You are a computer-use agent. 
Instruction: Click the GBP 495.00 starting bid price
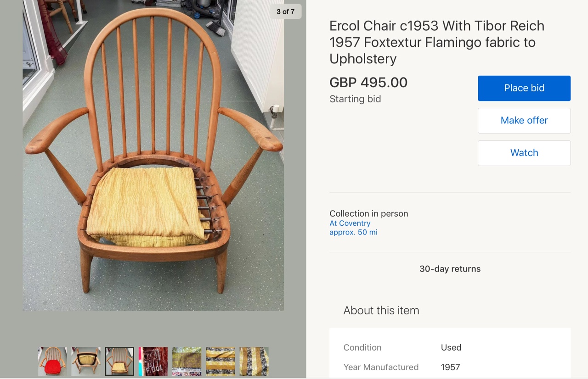point(368,83)
